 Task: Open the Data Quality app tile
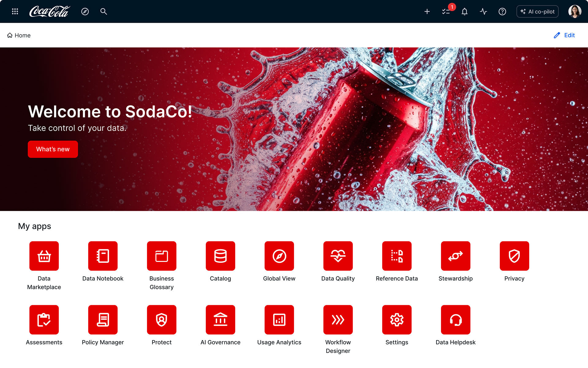pyautogui.click(x=338, y=256)
